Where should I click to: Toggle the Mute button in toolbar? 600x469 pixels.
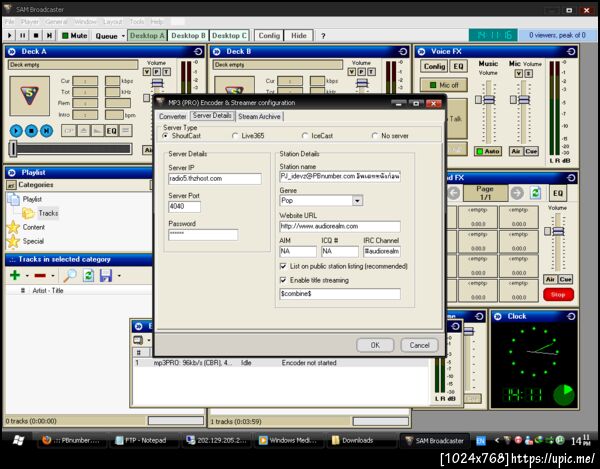point(75,36)
